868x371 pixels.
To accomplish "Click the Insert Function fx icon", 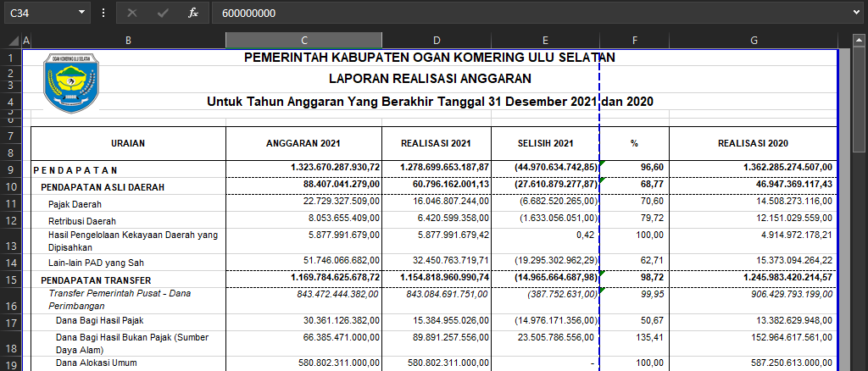I will 193,13.
